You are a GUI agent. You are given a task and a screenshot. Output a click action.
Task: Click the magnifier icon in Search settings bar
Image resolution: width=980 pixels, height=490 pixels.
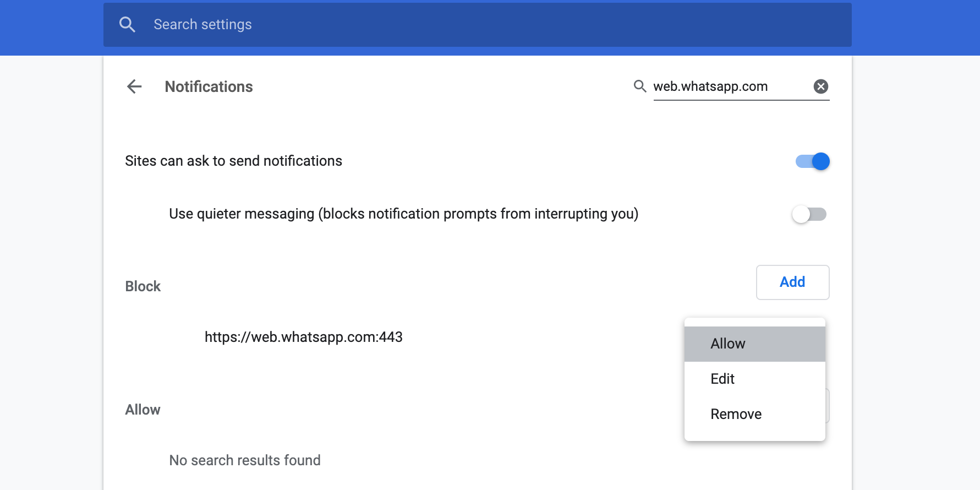pos(127,24)
